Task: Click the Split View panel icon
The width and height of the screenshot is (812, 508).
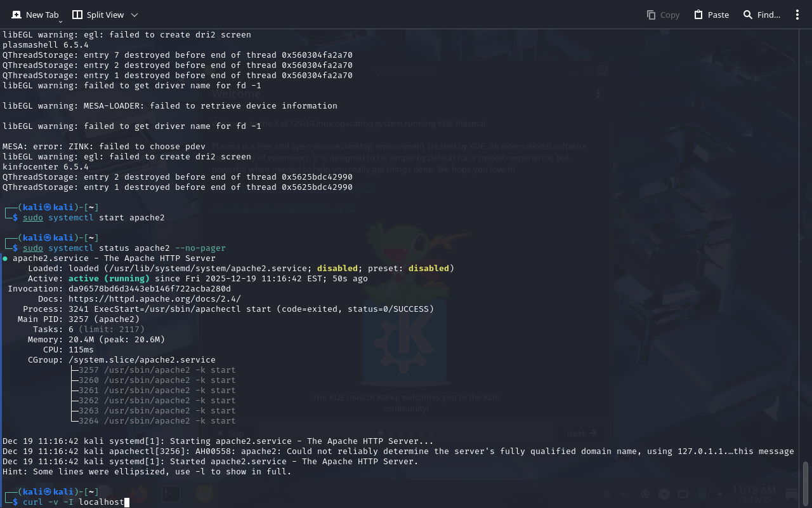Action: click(77, 15)
